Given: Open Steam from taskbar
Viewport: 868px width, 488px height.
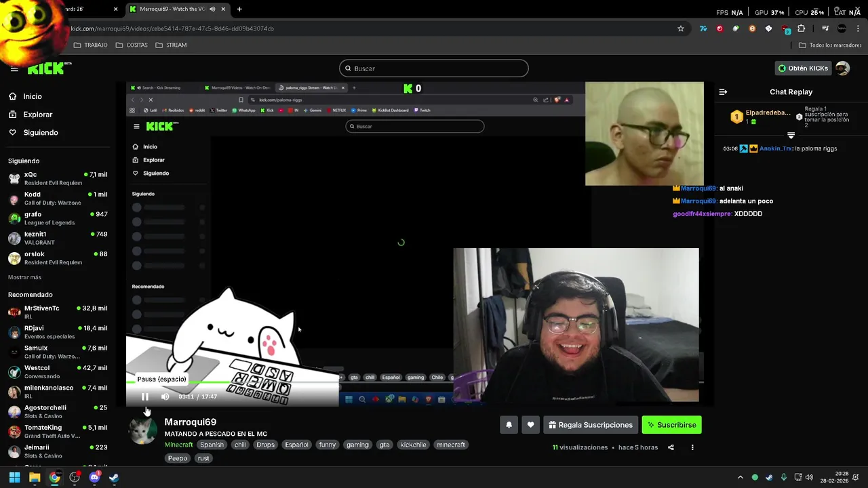Looking at the screenshot, I should (x=114, y=477).
